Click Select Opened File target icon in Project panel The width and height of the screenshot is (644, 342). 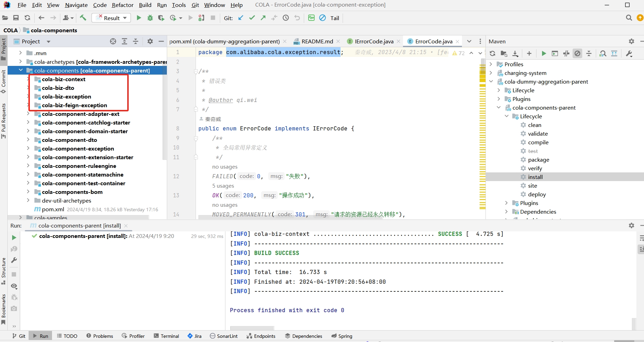coord(113,41)
